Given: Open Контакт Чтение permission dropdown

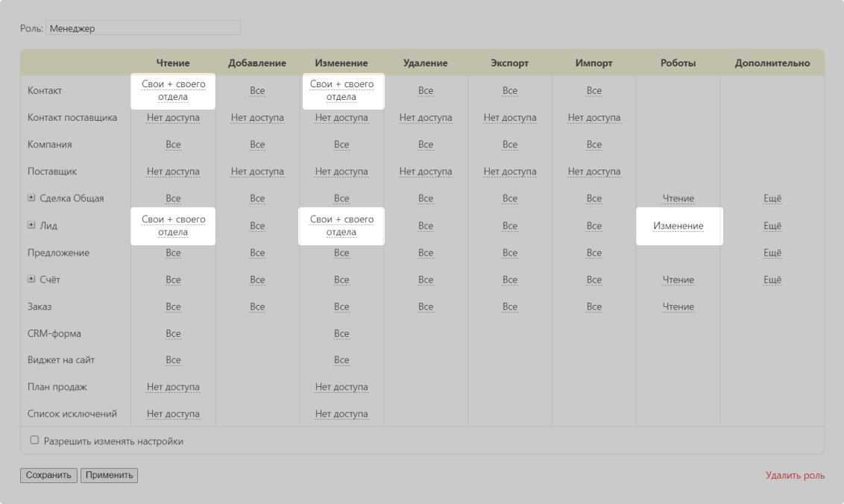Looking at the screenshot, I should 173,91.
